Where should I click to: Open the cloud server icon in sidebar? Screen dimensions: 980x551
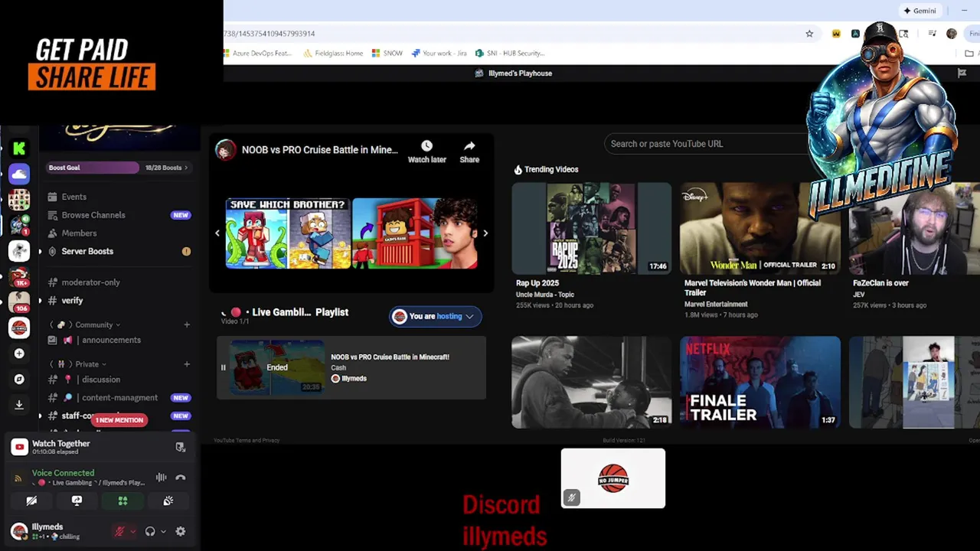19,174
